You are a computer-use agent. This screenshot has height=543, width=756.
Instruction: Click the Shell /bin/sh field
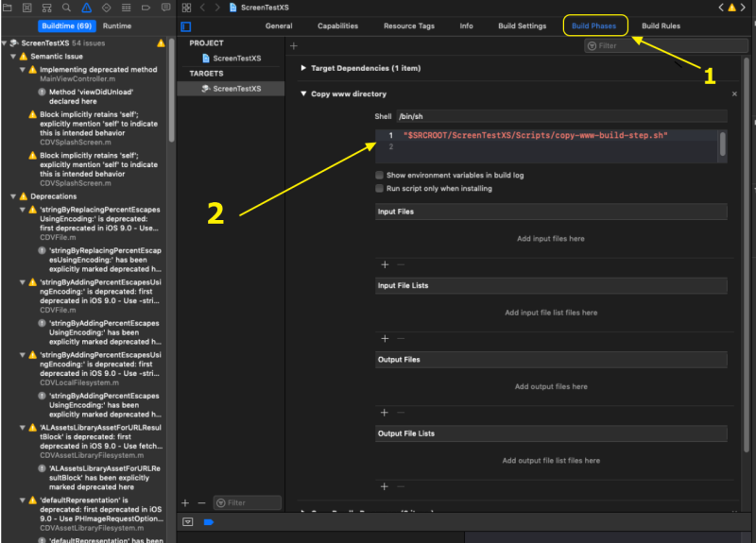561,116
